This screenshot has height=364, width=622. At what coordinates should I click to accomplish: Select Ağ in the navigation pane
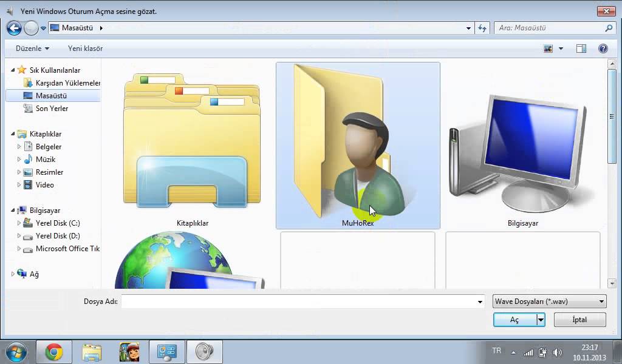[x=34, y=274]
